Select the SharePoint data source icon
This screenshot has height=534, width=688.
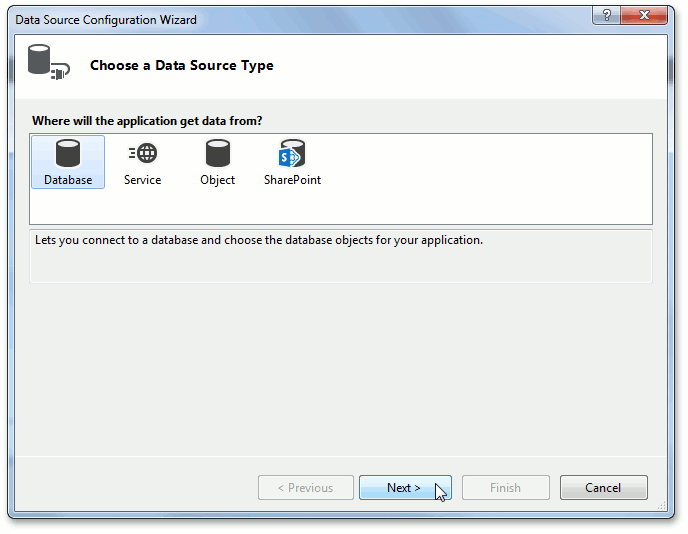coord(292,154)
